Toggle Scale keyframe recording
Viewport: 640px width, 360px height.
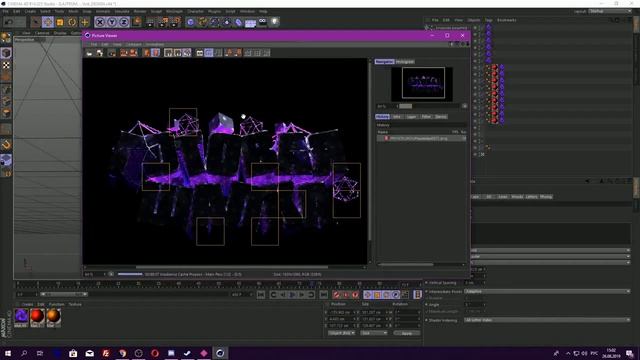pos(377,294)
